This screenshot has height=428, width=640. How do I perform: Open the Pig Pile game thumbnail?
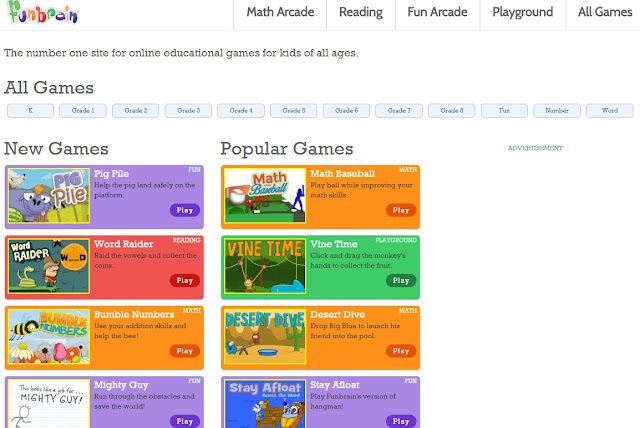click(x=49, y=195)
